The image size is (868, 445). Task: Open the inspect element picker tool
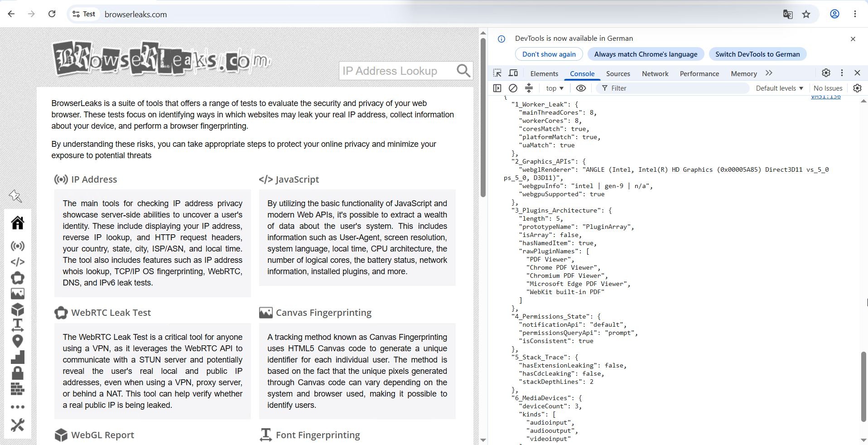point(497,73)
